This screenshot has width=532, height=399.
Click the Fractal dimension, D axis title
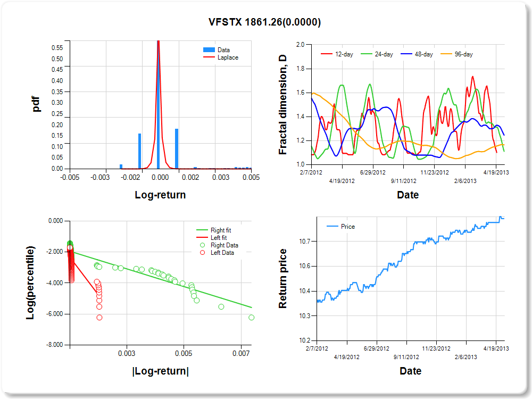[282, 105]
